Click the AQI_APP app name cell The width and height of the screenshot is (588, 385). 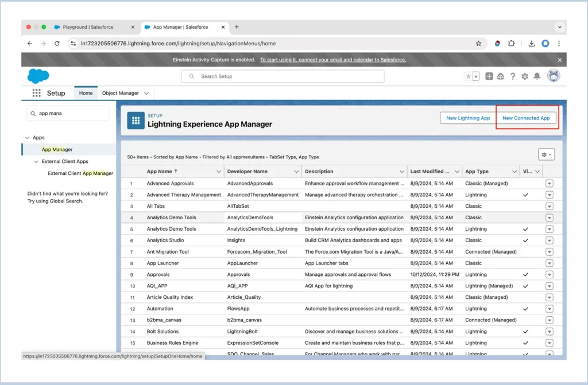[157, 286]
